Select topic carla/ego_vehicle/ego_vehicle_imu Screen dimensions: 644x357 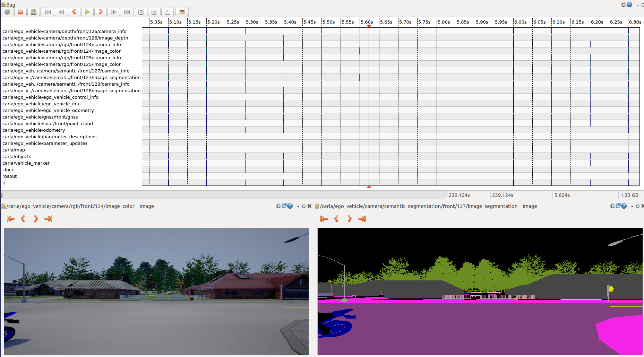click(41, 104)
